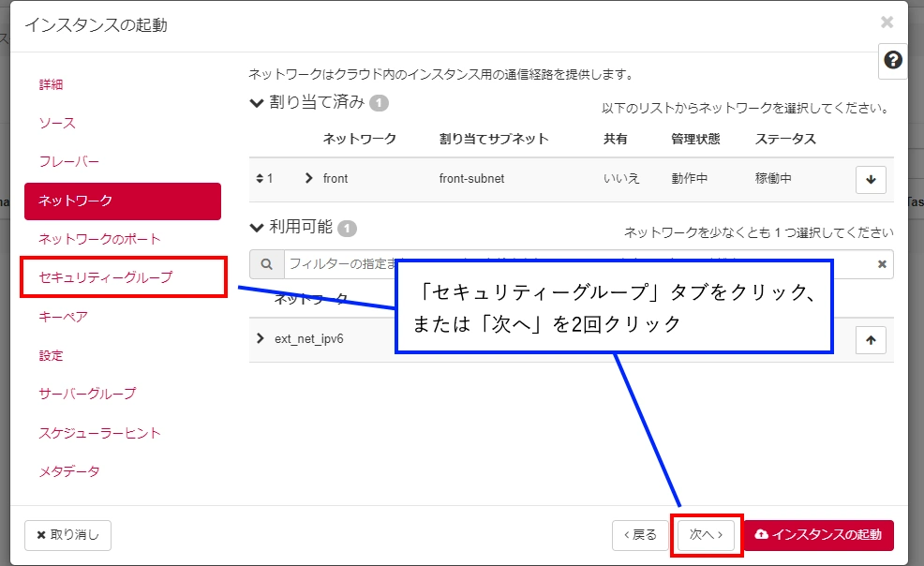Image resolution: width=924 pixels, height=566 pixels.
Task: Click the red インスタンスの起動 button
Action: 818,535
